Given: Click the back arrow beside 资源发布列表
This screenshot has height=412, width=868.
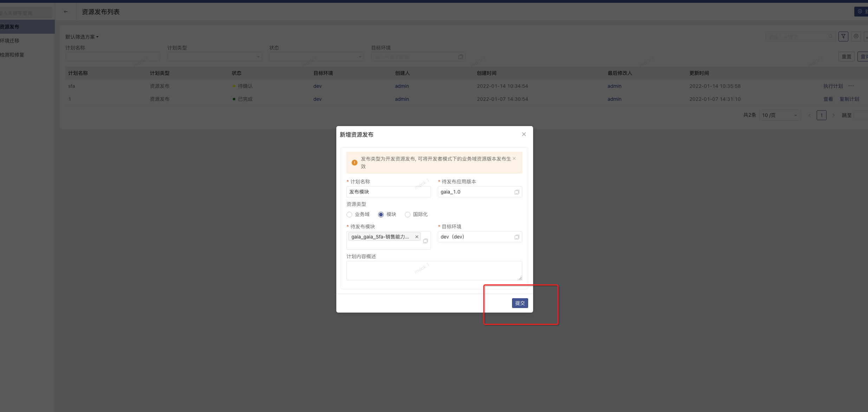Looking at the screenshot, I should [66, 12].
